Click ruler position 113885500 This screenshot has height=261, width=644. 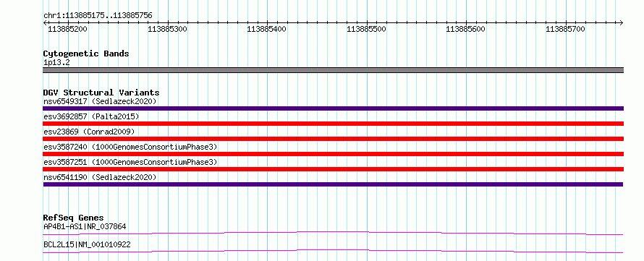(367, 29)
